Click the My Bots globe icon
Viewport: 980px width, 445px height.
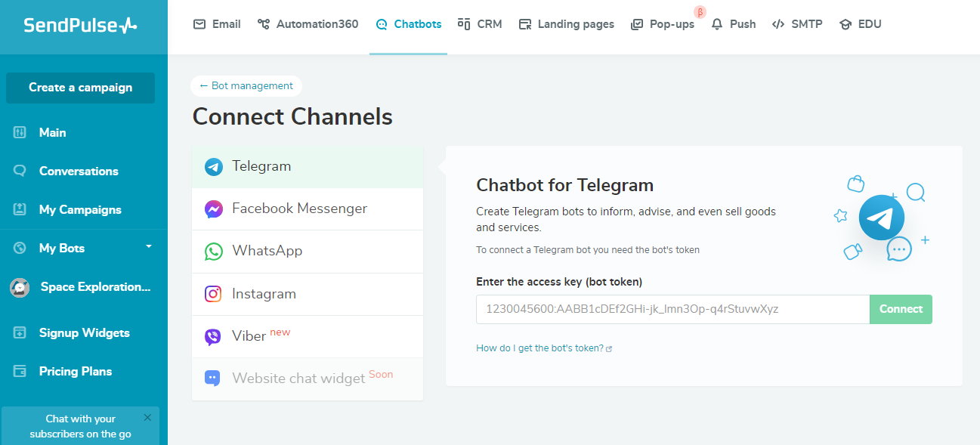[x=20, y=248]
